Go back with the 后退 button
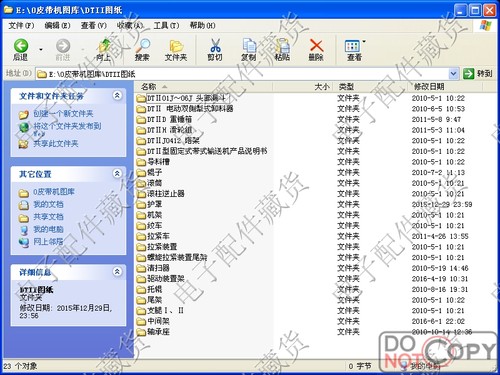 (x=20, y=50)
